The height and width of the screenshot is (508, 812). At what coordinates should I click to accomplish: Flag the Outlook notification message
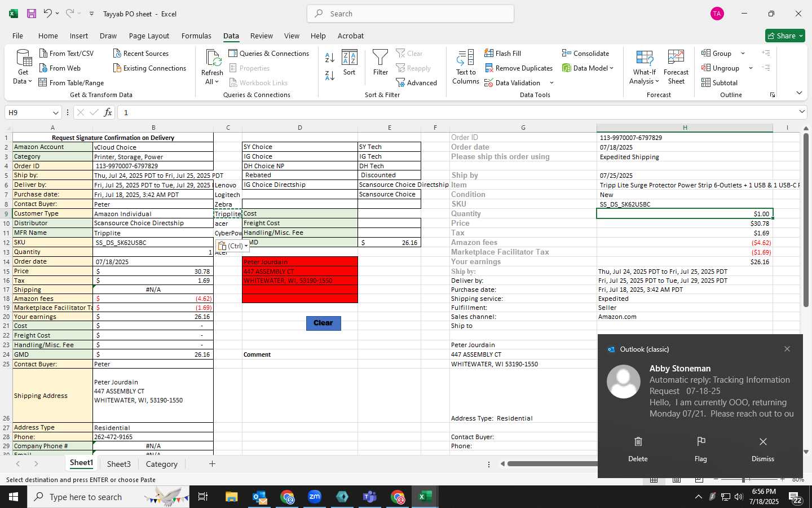(x=701, y=449)
